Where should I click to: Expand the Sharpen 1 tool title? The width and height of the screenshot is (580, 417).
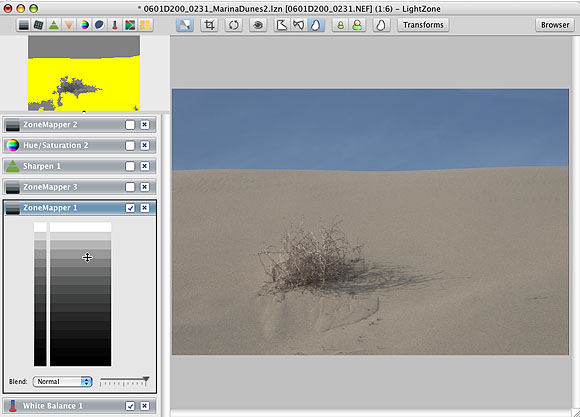pos(42,166)
